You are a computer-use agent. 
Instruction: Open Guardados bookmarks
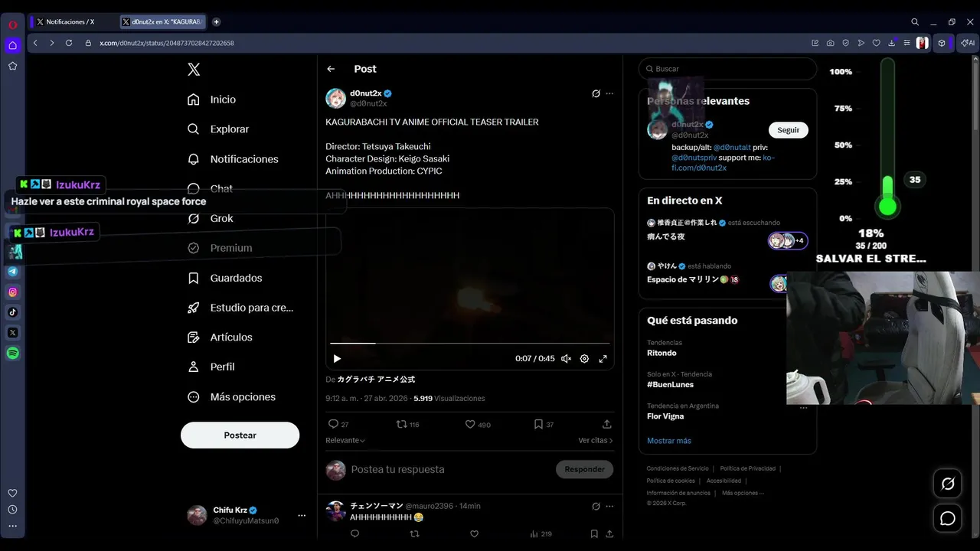[x=225, y=278]
